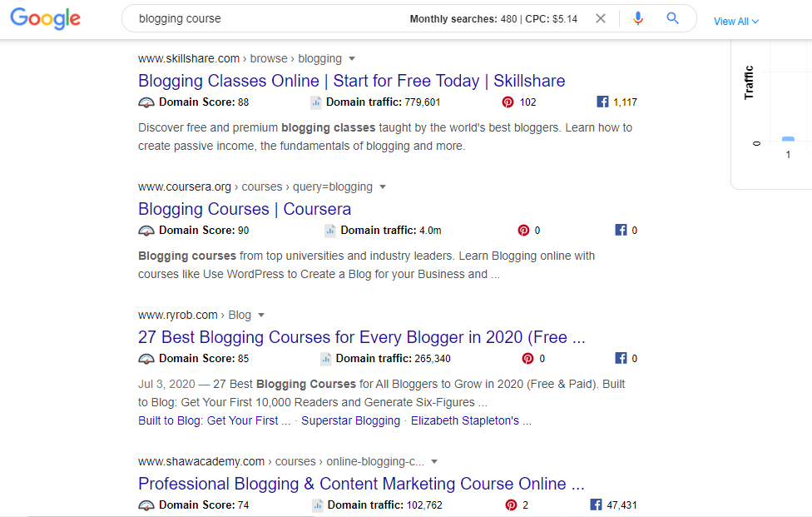Open the 'Blogging Courses | Coursera' result
The image size is (812, 517).
pyautogui.click(x=245, y=209)
